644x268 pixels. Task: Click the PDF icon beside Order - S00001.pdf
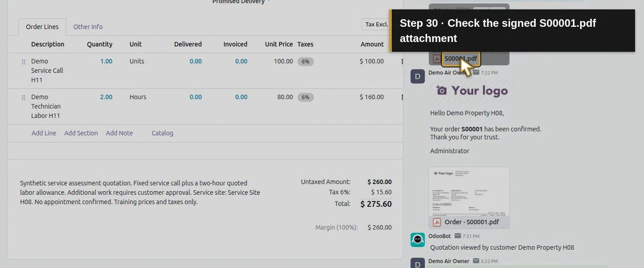click(x=437, y=222)
